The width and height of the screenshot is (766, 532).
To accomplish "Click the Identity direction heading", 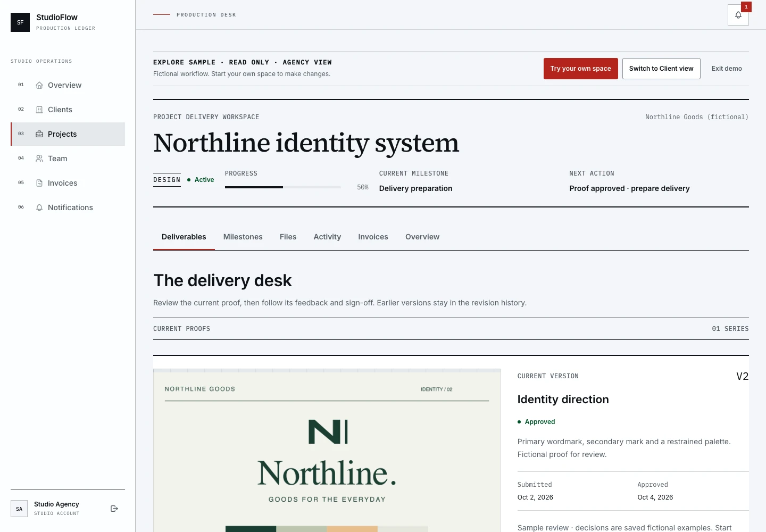I will [563, 400].
